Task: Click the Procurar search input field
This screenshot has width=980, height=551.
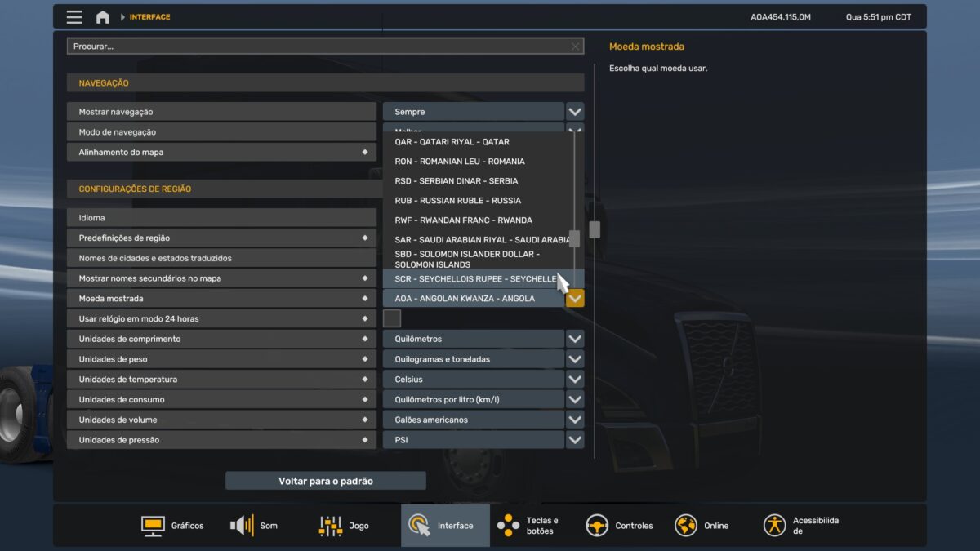Action: point(318,47)
